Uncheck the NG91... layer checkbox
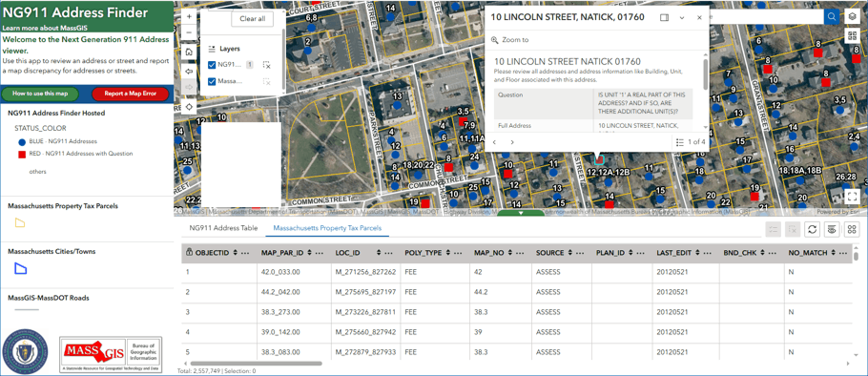The height and width of the screenshot is (376, 868). [212, 65]
